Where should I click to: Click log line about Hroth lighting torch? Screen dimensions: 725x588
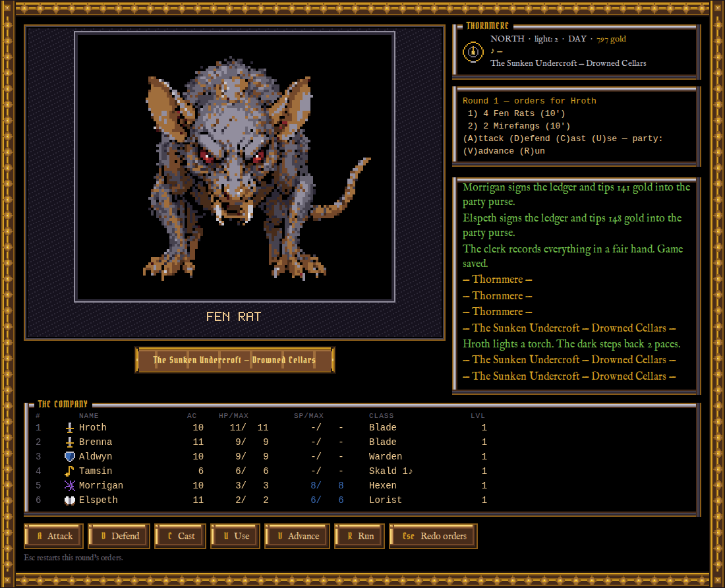(x=571, y=344)
